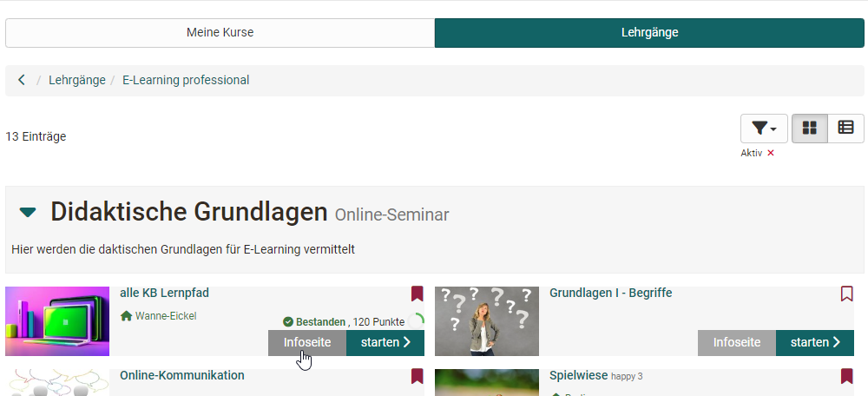Open the Lehrgänge breadcrumb link
The height and width of the screenshot is (396, 868).
pos(77,80)
